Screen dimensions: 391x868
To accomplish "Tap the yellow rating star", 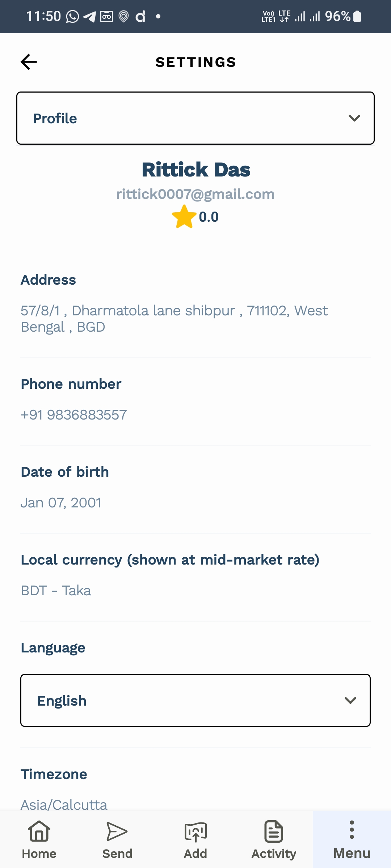I will click(x=184, y=217).
